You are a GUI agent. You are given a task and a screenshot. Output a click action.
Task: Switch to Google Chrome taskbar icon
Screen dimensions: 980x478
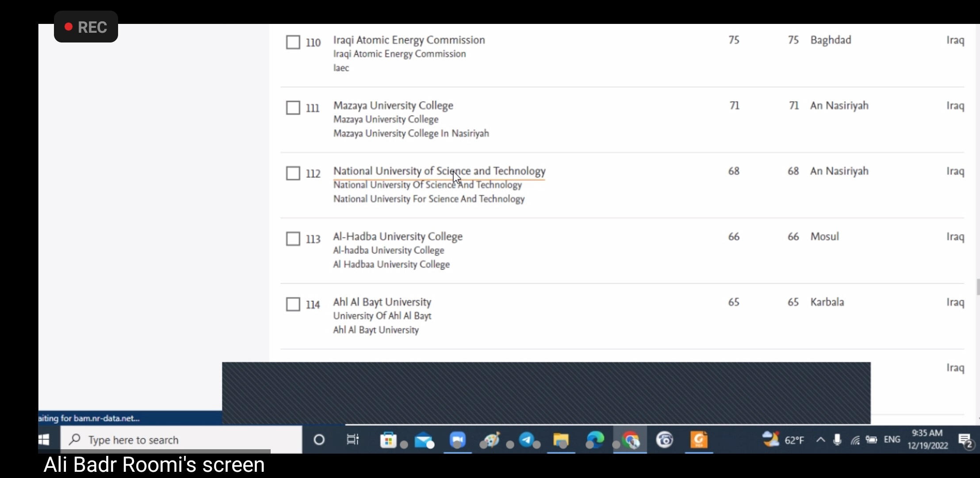[x=630, y=440]
